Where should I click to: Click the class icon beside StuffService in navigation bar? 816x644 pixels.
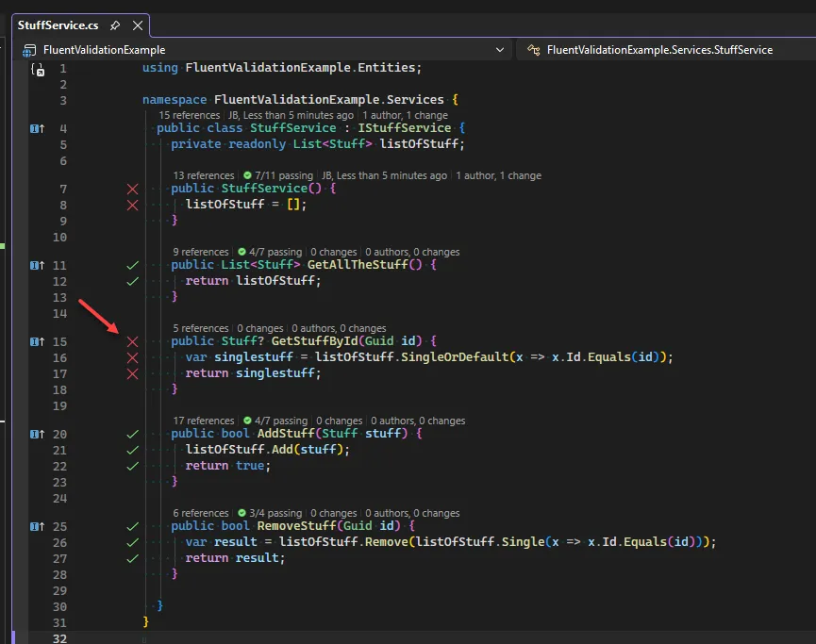point(535,49)
